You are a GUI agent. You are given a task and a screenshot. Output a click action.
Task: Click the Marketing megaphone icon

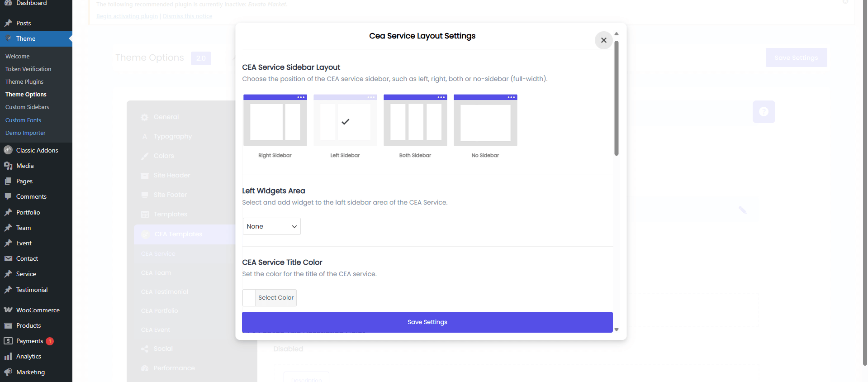click(x=8, y=372)
